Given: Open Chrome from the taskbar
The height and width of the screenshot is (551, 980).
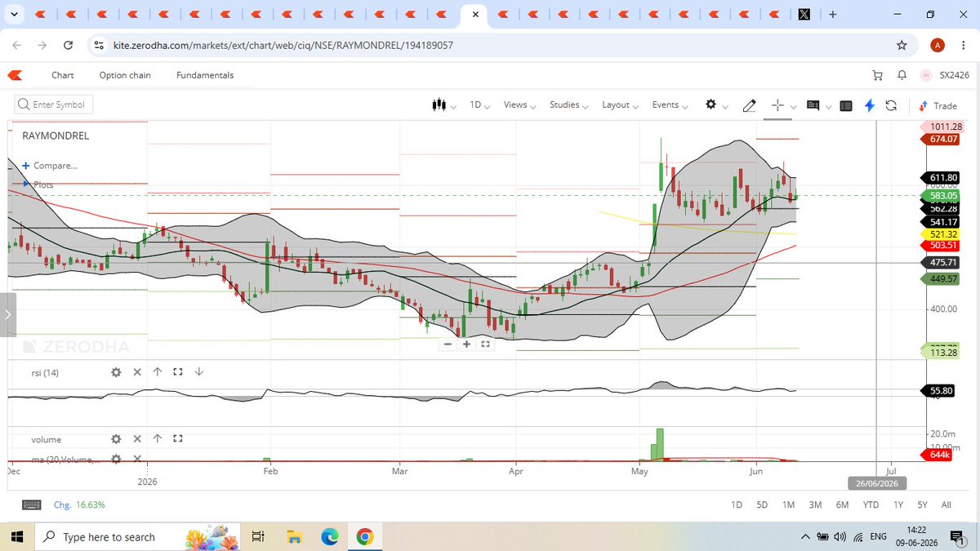Looking at the screenshot, I should (x=364, y=536).
